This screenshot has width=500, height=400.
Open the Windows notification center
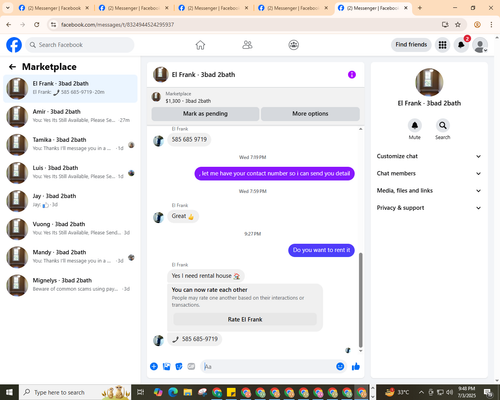tap(488, 392)
